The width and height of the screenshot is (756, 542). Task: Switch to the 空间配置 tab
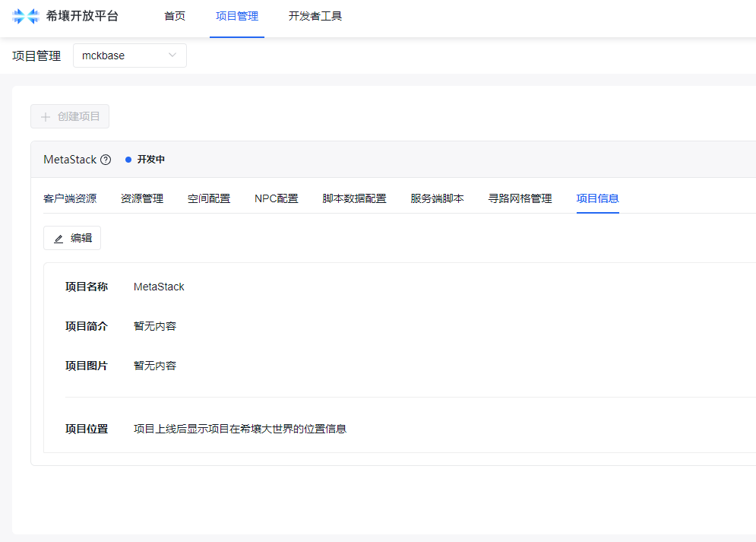point(209,198)
